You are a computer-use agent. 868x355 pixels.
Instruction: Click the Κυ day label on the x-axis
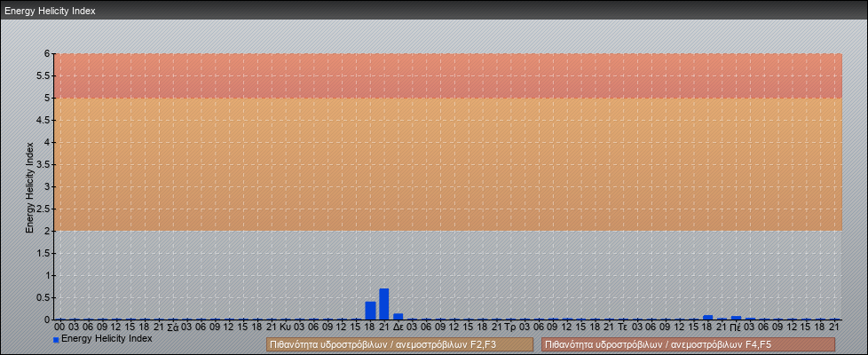(x=286, y=327)
